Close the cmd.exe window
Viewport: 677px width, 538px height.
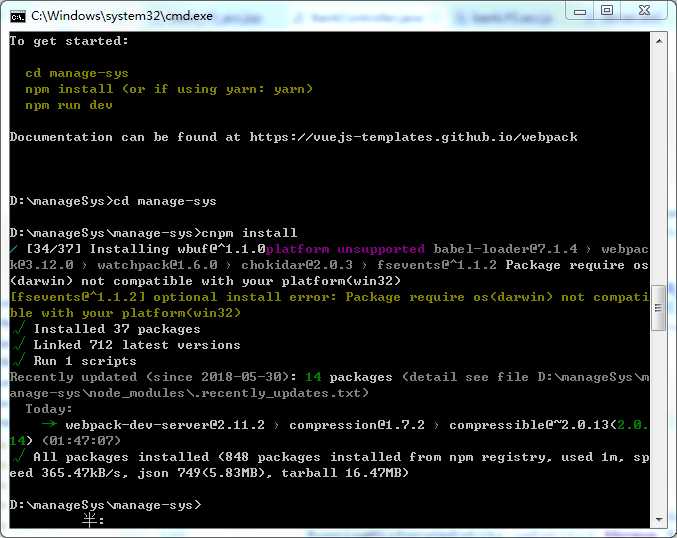(644, 10)
